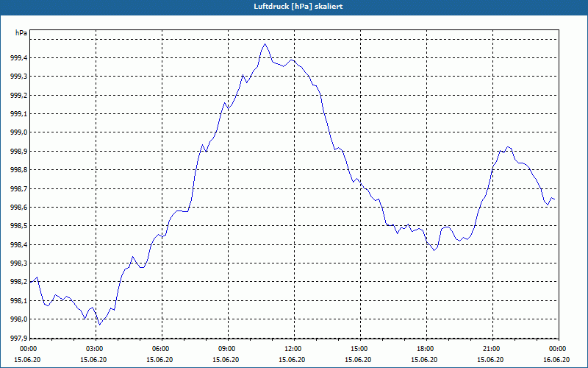Select the 998,8 pressure axis label
Screen dimensions: 588x368
(x=19, y=170)
